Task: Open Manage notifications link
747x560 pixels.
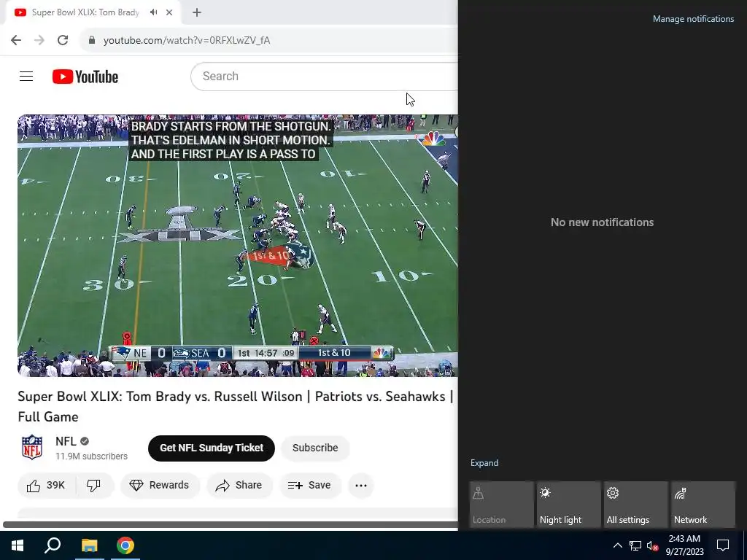Action: pyautogui.click(x=693, y=19)
